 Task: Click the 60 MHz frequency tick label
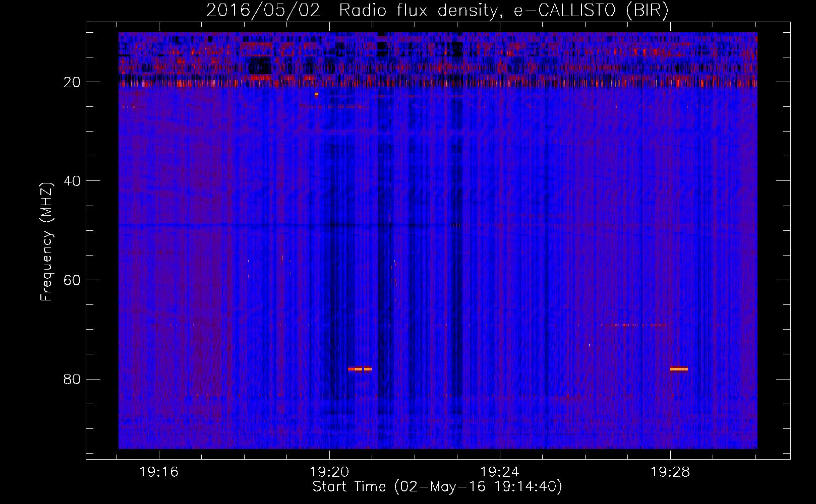pyautogui.click(x=73, y=280)
